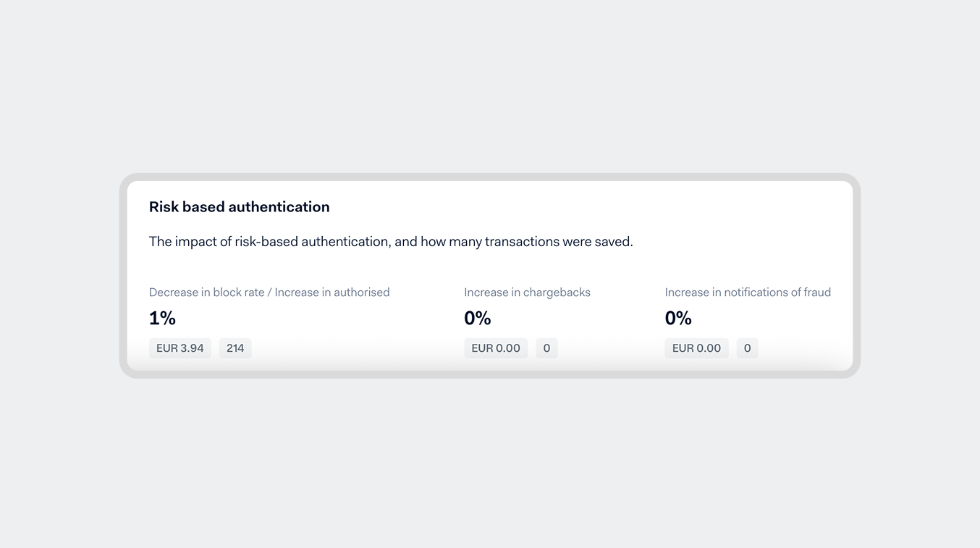This screenshot has width=980, height=548.
Task: Click the 0% notifications of fraud value
Action: [677, 317]
